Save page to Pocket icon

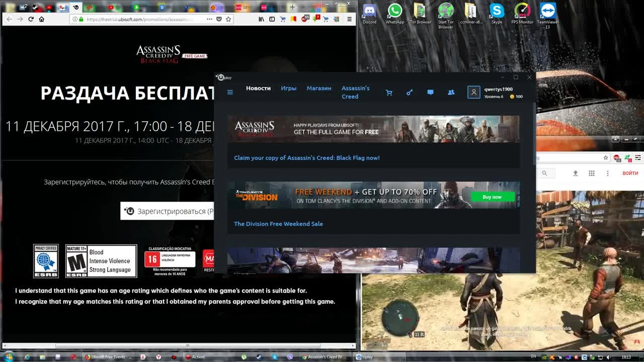[x=219, y=19]
